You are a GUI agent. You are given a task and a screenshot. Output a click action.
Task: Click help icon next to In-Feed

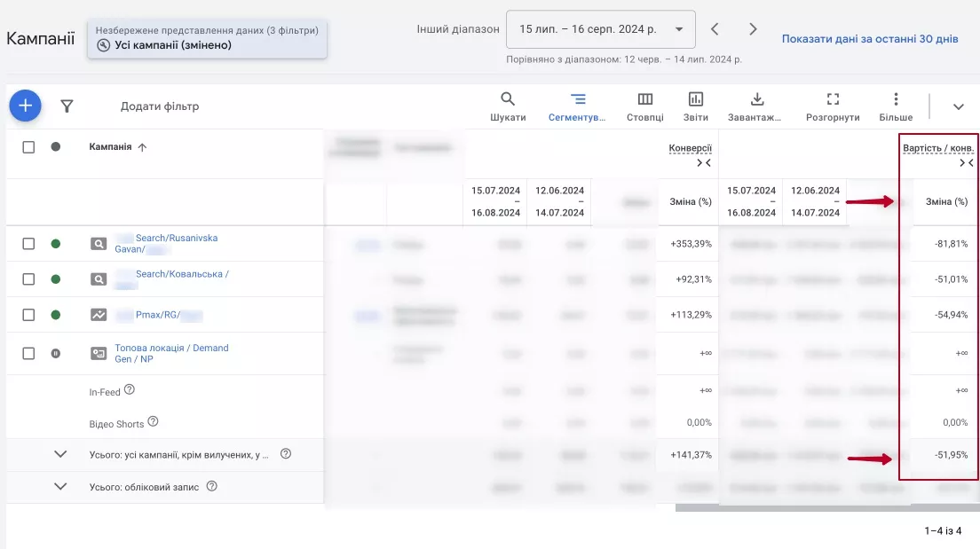tap(130, 389)
